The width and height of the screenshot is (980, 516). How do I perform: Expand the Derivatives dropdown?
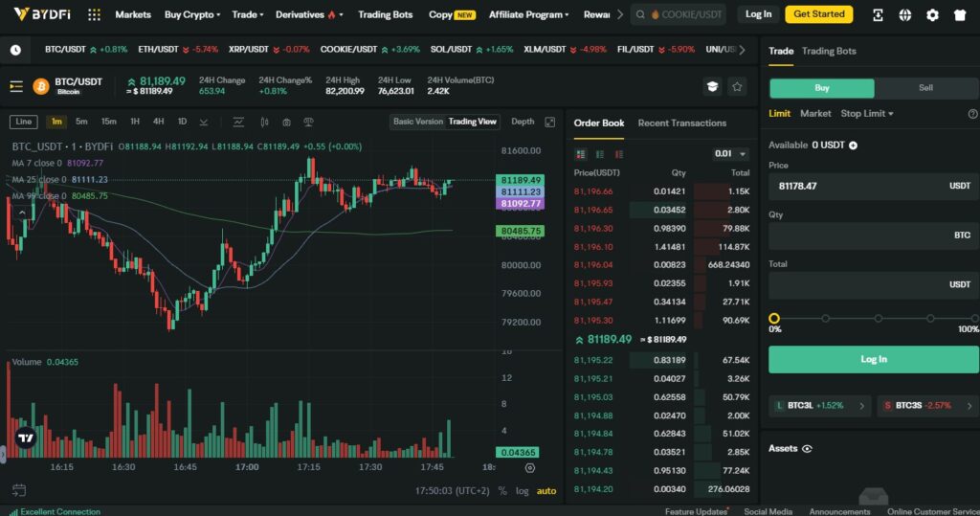pos(309,14)
